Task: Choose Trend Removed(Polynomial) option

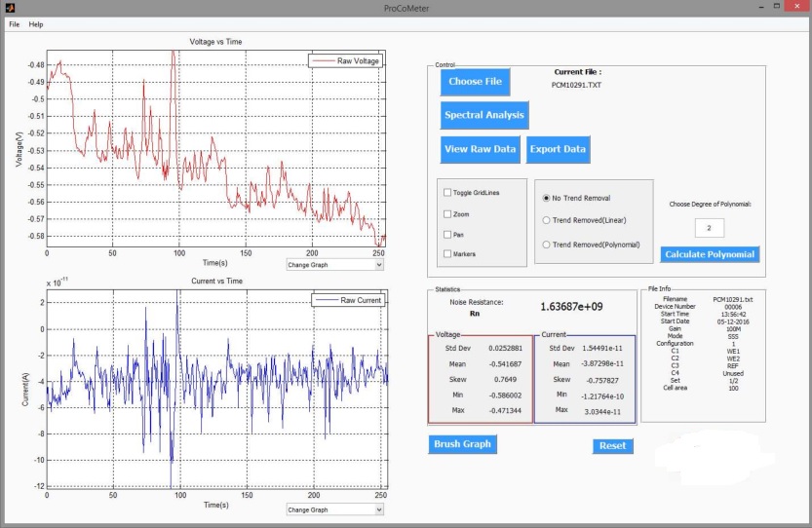Action: pyautogui.click(x=547, y=245)
